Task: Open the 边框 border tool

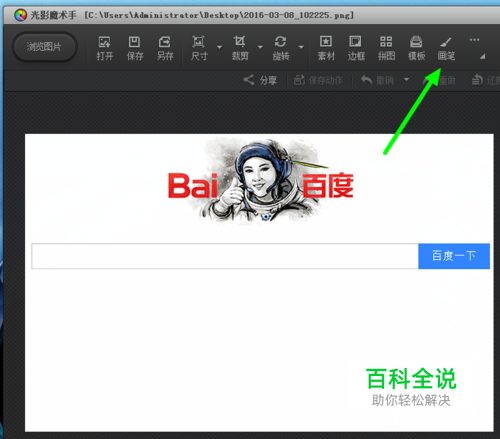Action: [x=356, y=48]
